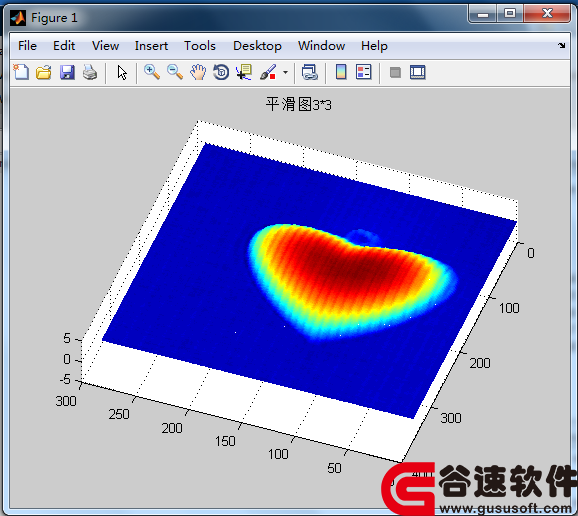This screenshot has width=578, height=516.
Task: Open the File menu
Action: pos(27,46)
